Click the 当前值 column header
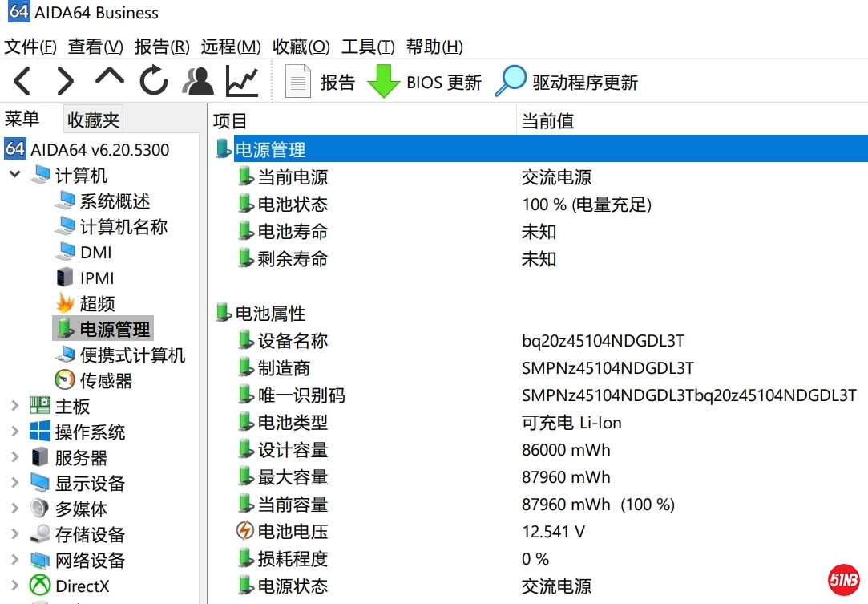Screen dimensions: 868x604 547,121
